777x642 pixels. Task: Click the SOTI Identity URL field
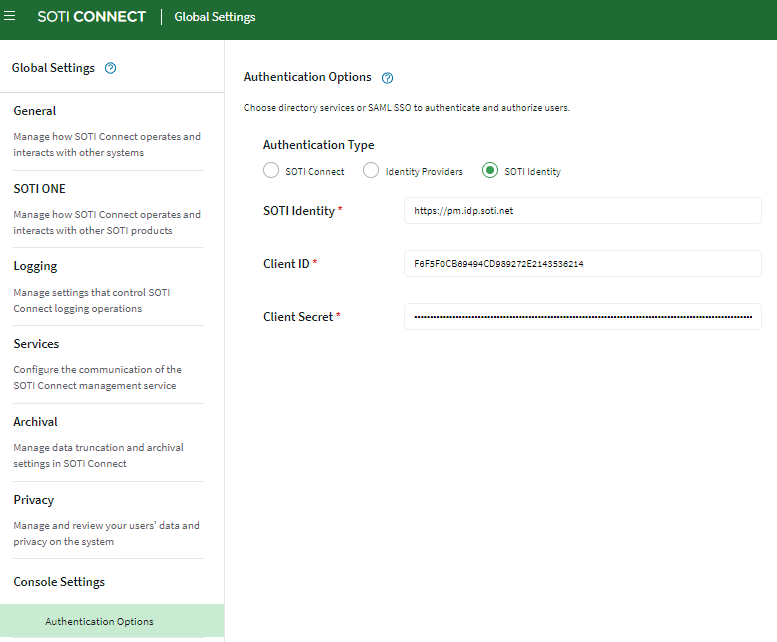[583, 211]
